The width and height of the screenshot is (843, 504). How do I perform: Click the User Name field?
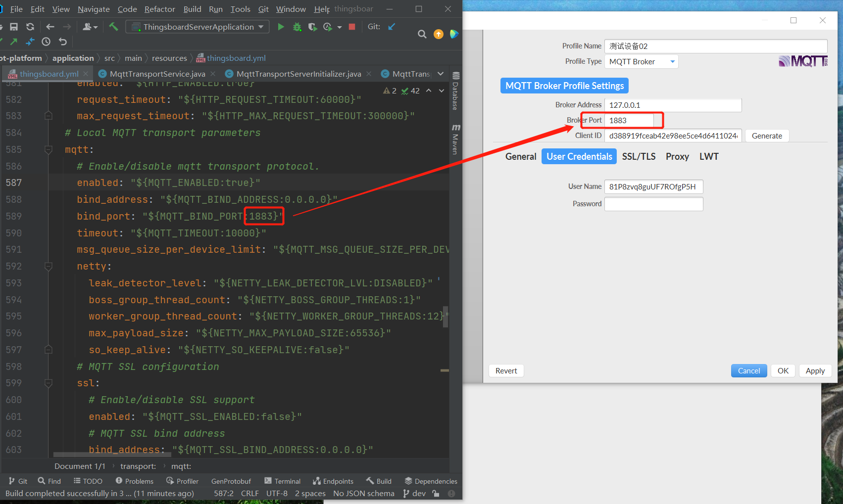(654, 186)
